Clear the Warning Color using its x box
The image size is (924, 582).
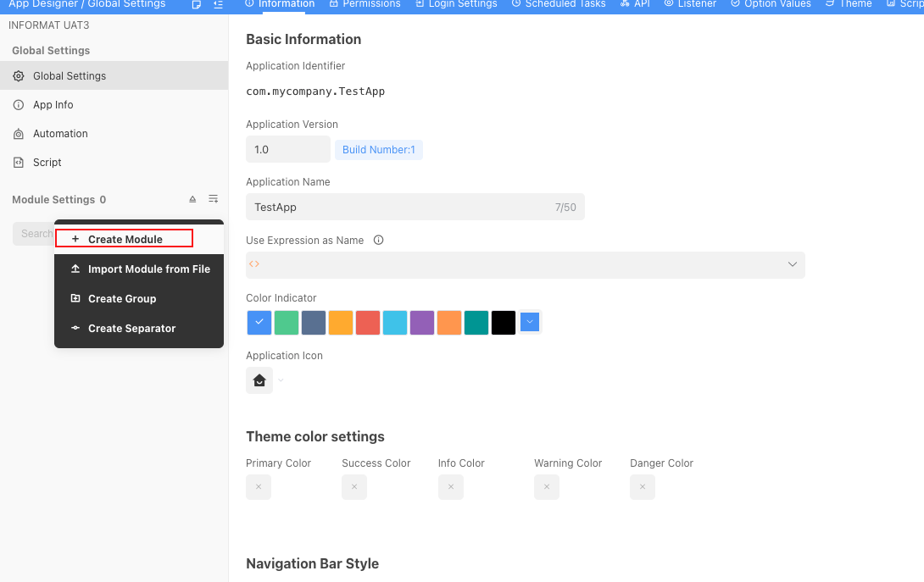(x=547, y=487)
